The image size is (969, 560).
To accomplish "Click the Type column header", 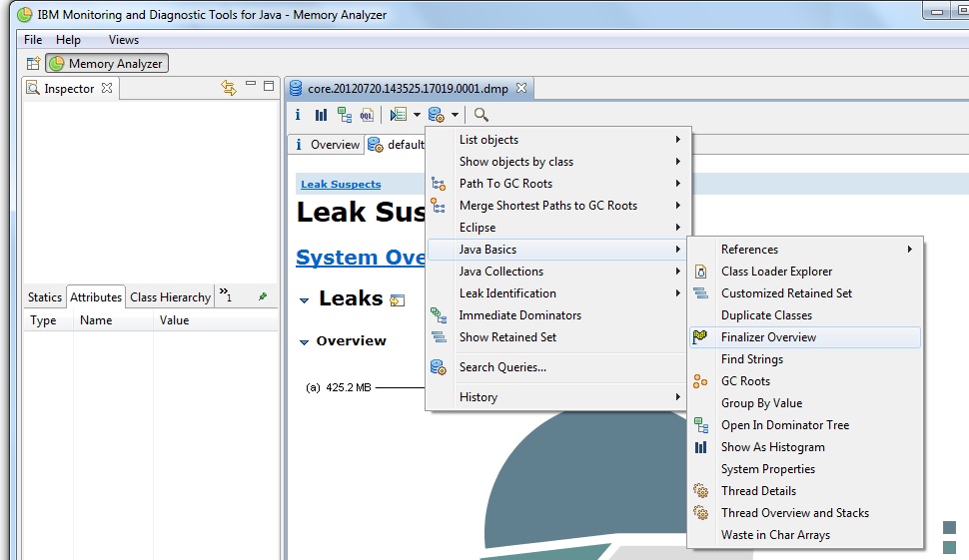I will click(48, 320).
